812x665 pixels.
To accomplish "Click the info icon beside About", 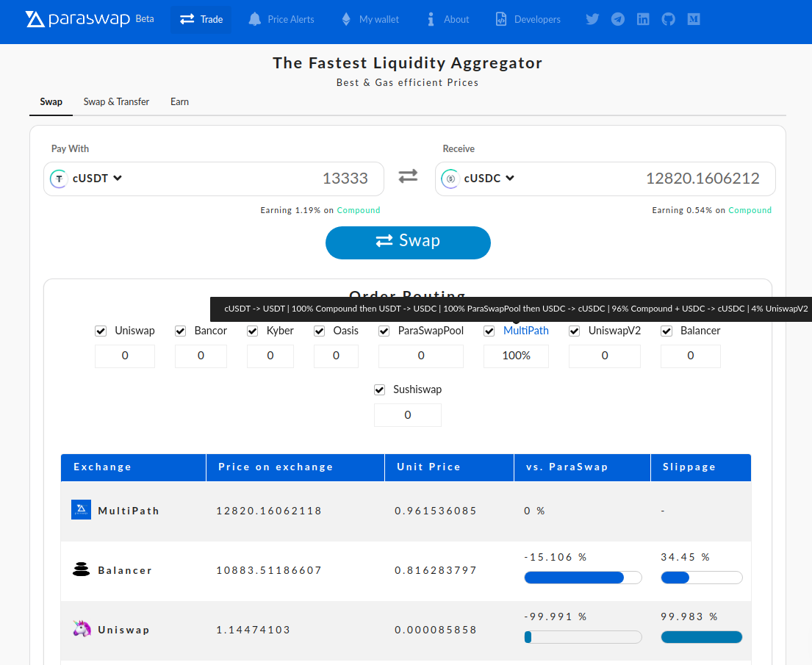I will pos(431,19).
